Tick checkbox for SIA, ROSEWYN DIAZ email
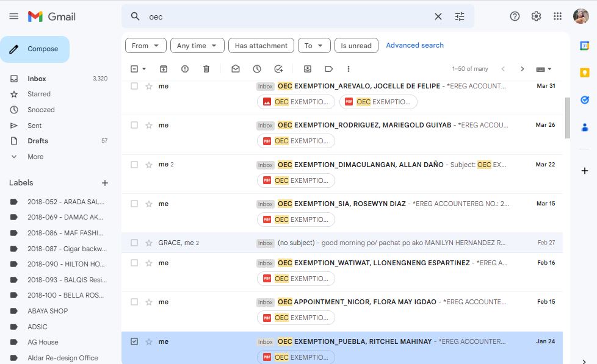The image size is (597, 364). coord(134,204)
